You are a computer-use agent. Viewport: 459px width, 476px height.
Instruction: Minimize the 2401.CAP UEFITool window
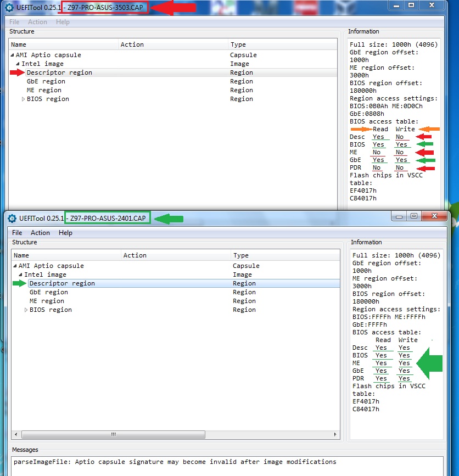pyautogui.click(x=399, y=216)
